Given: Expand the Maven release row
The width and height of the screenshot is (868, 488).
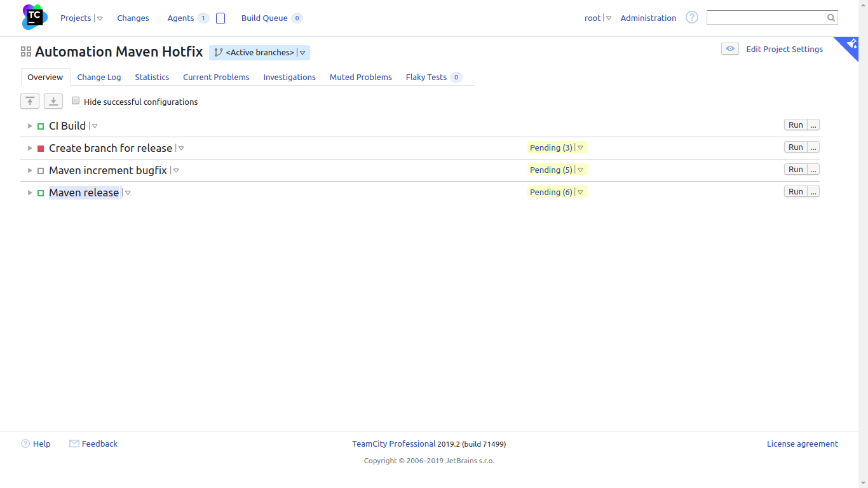Looking at the screenshot, I should point(29,193).
